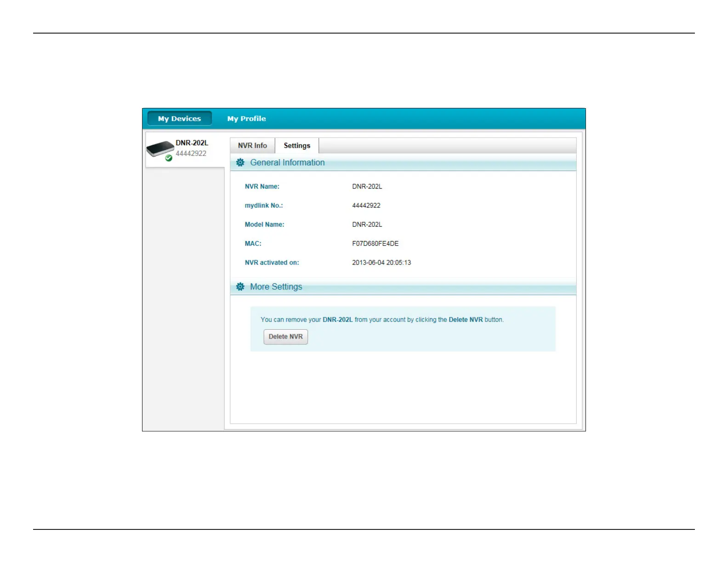This screenshot has height=563, width=728.
Task: Click the MAC address F07D680FE4DE
Action: (375, 243)
